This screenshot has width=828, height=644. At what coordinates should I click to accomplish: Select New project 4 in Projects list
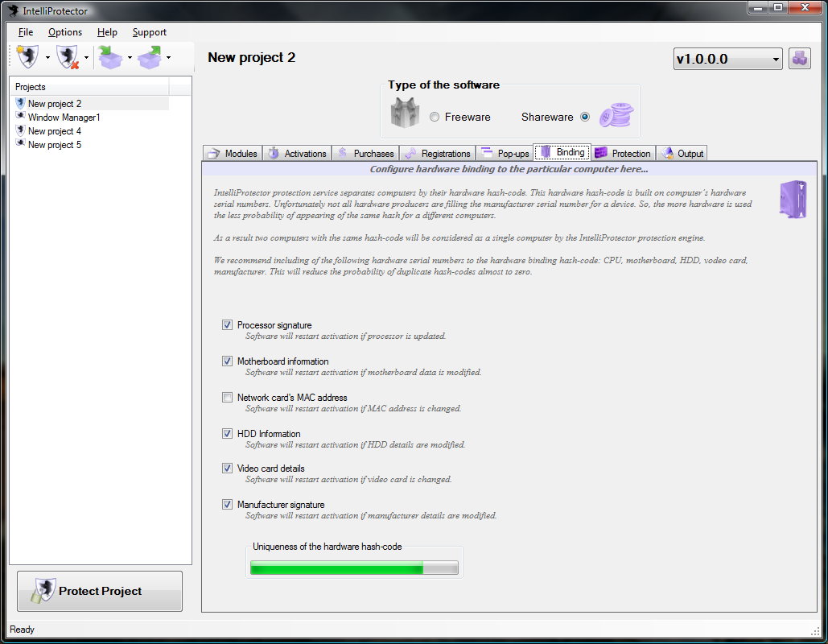coord(55,131)
